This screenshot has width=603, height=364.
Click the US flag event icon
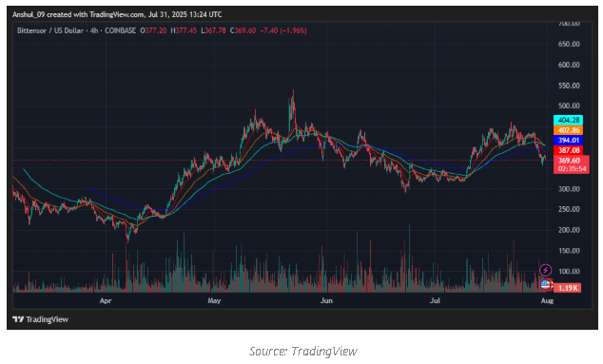click(x=545, y=285)
